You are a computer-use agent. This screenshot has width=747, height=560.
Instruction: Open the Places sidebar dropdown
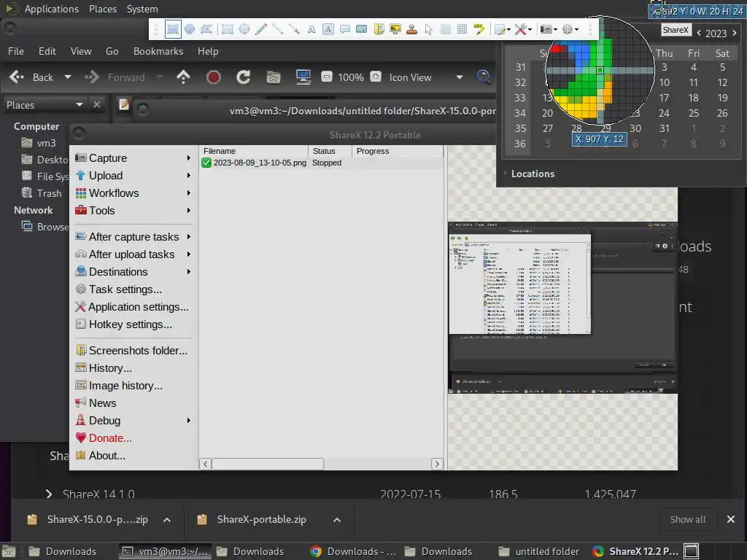click(44, 105)
